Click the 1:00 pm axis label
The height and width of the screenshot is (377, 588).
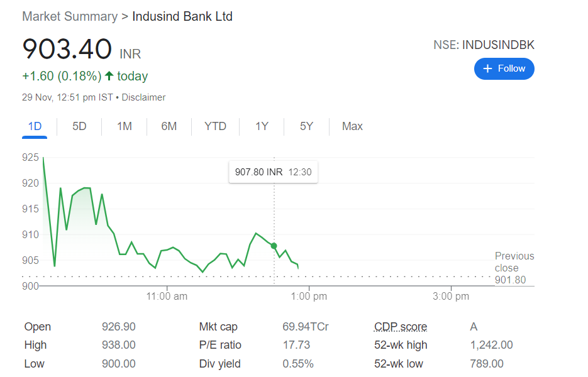309,297
